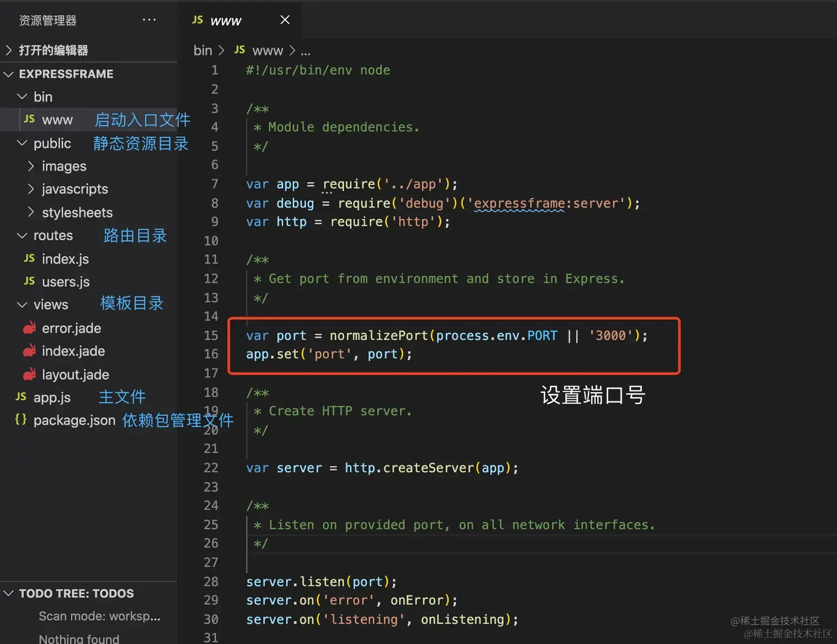This screenshot has height=644, width=837.
Task: Click jade icon next to layout.jade
Action: 29,375
